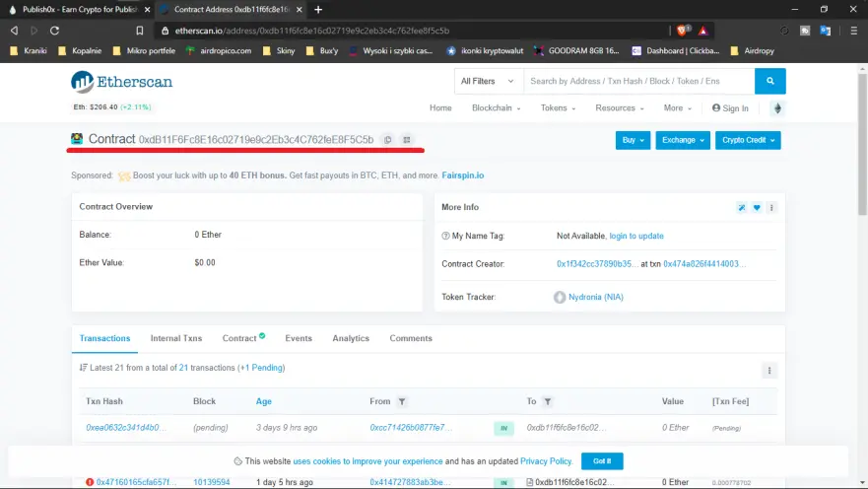Expand the Tokens menu

(x=558, y=108)
